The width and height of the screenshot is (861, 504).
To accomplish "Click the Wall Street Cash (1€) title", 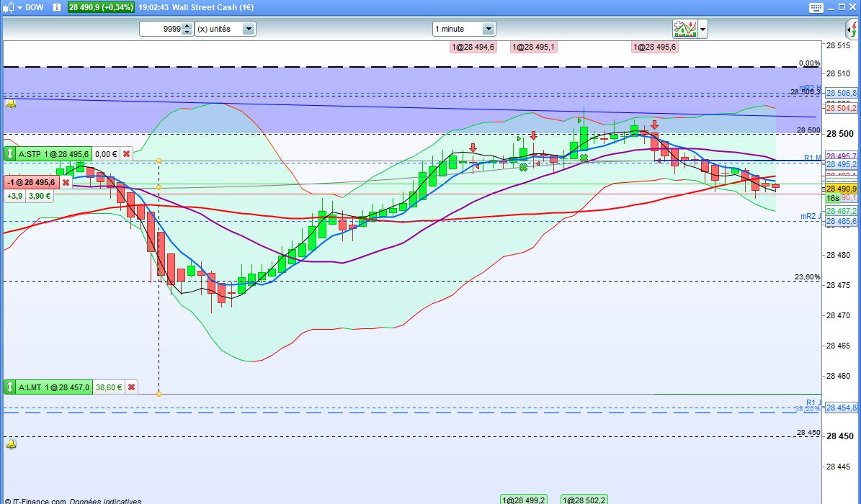I will (x=213, y=7).
